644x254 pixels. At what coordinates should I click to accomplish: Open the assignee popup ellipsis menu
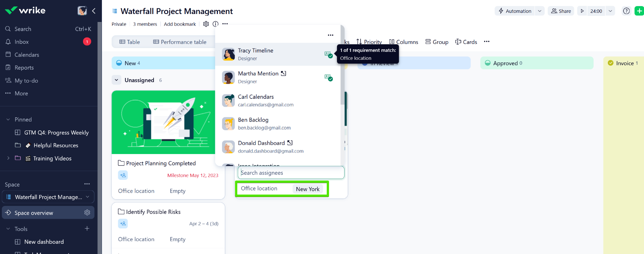(x=331, y=35)
